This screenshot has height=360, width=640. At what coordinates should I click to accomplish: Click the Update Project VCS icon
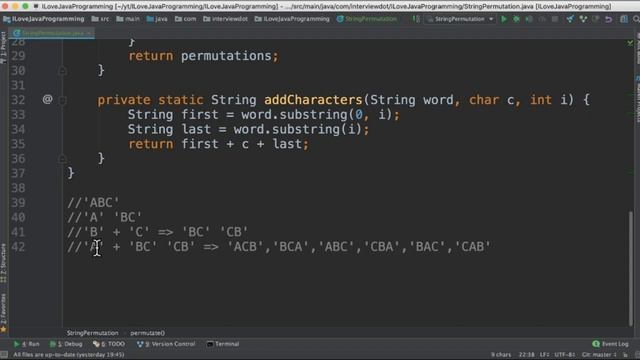coord(570,19)
